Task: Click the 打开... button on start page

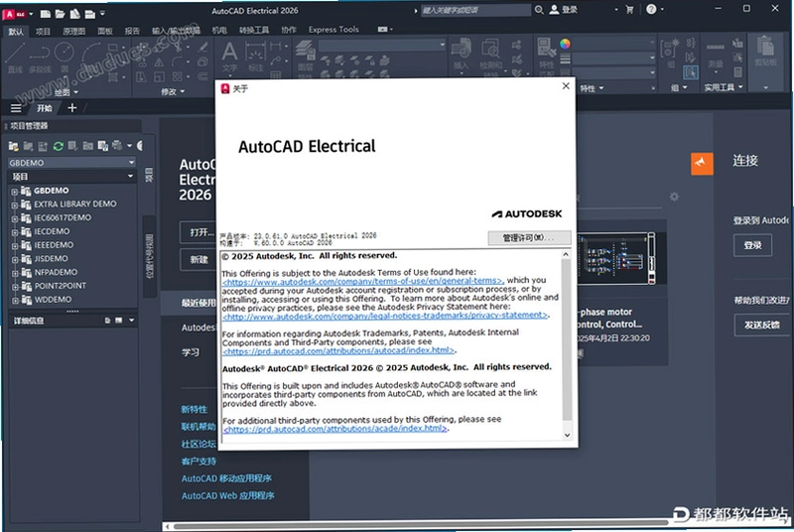Action: click(x=198, y=232)
